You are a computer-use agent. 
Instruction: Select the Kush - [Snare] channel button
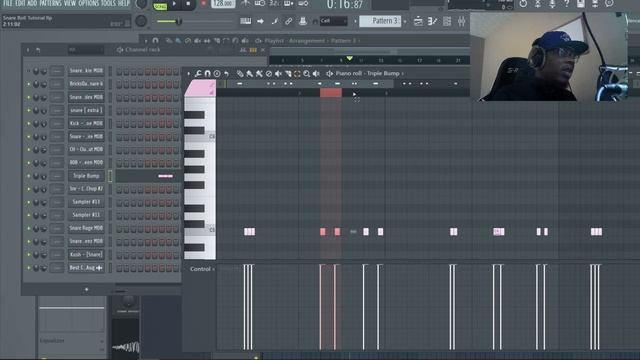click(x=86, y=255)
